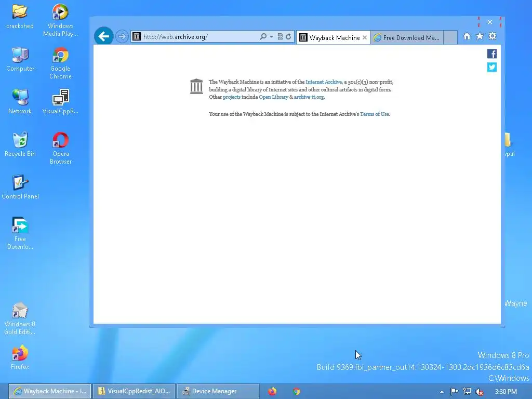
Task: Select the crackshed folder on desktop
Action: tap(20, 17)
